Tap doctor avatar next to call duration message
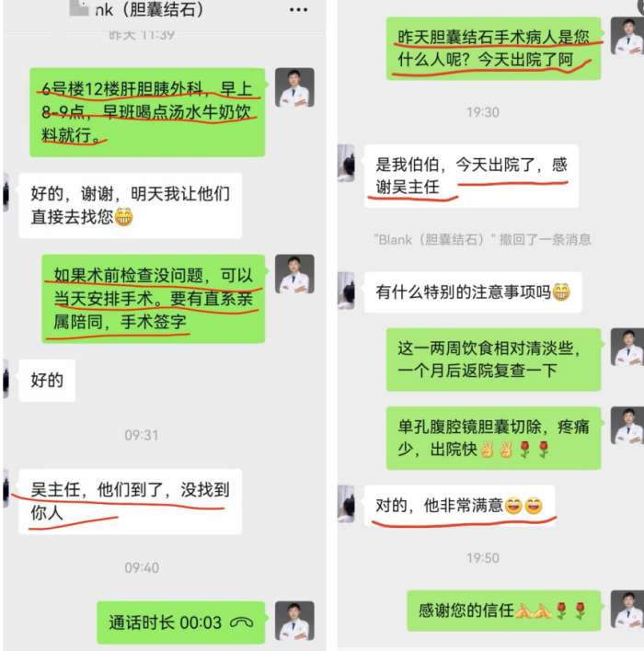644x651 pixels. click(x=294, y=621)
